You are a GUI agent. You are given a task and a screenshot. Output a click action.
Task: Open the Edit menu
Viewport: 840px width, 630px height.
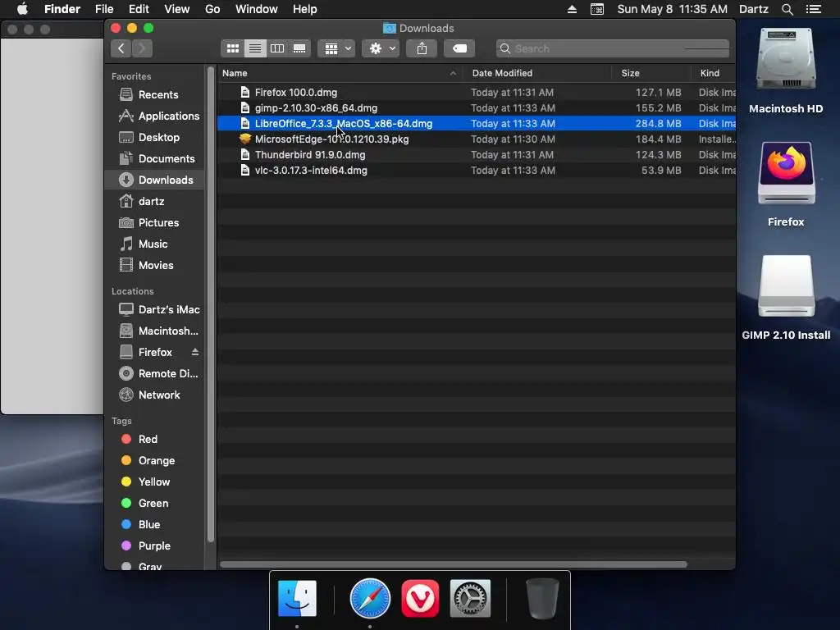pyautogui.click(x=139, y=9)
